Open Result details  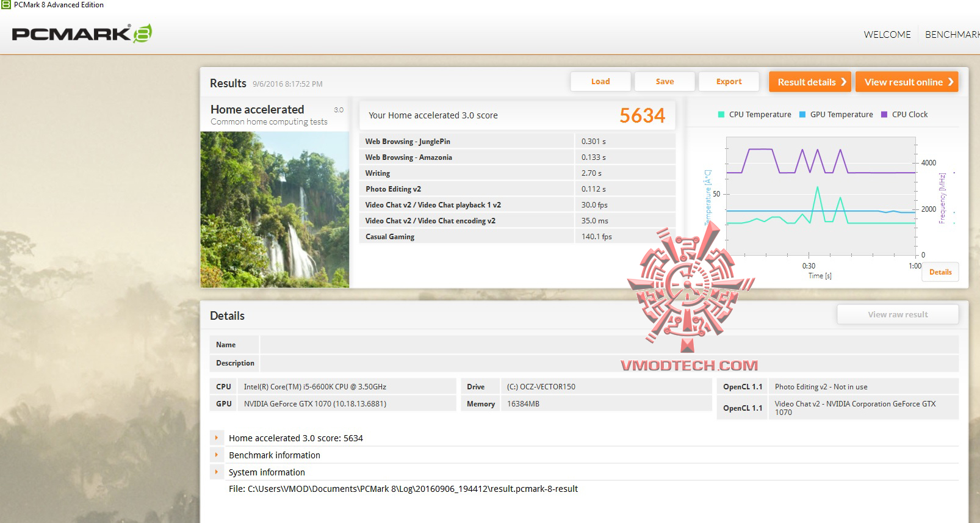(x=810, y=82)
